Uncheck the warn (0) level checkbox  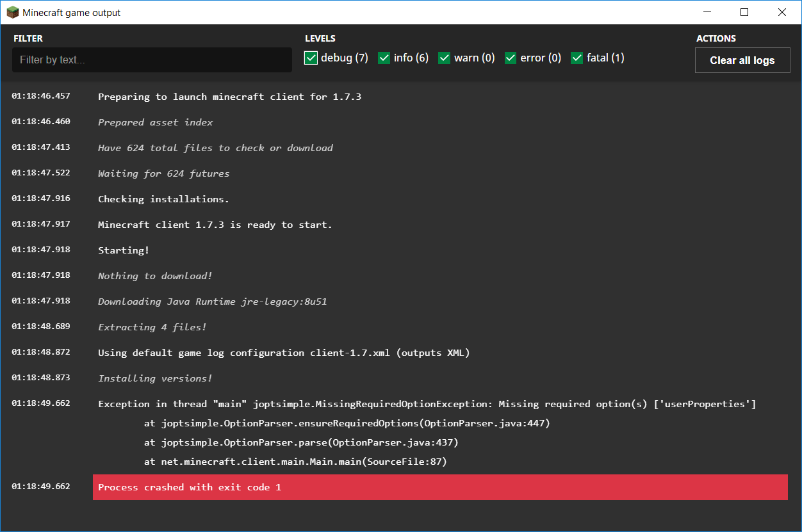tap(445, 58)
